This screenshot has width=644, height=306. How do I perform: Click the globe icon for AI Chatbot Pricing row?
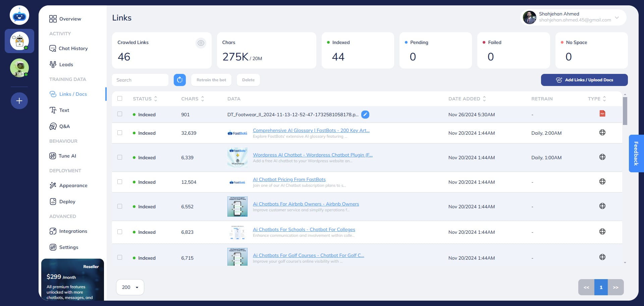point(602,182)
